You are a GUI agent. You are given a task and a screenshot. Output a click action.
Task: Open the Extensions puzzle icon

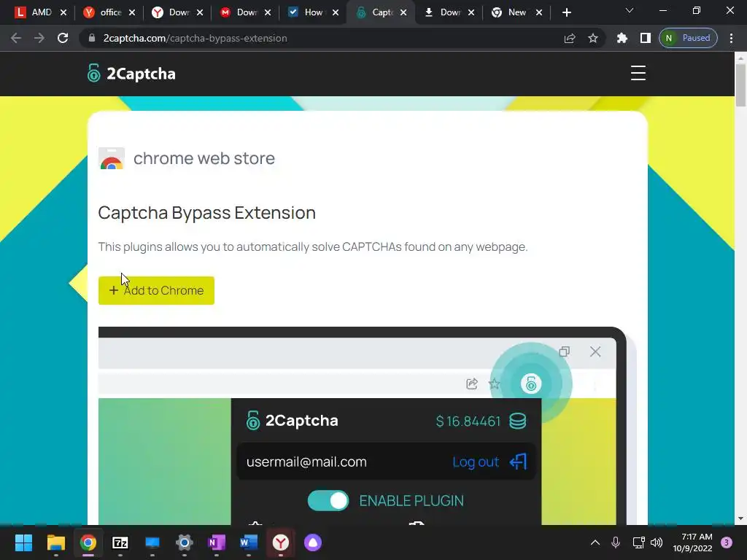coord(622,38)
